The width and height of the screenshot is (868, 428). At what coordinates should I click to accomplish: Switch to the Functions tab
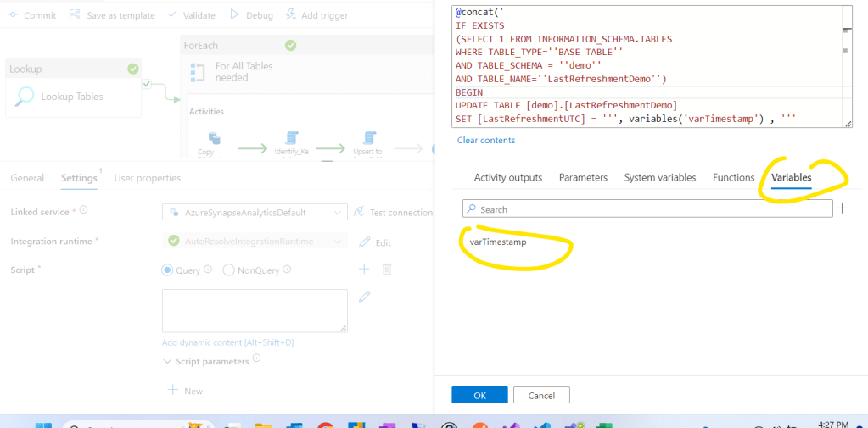733,178
